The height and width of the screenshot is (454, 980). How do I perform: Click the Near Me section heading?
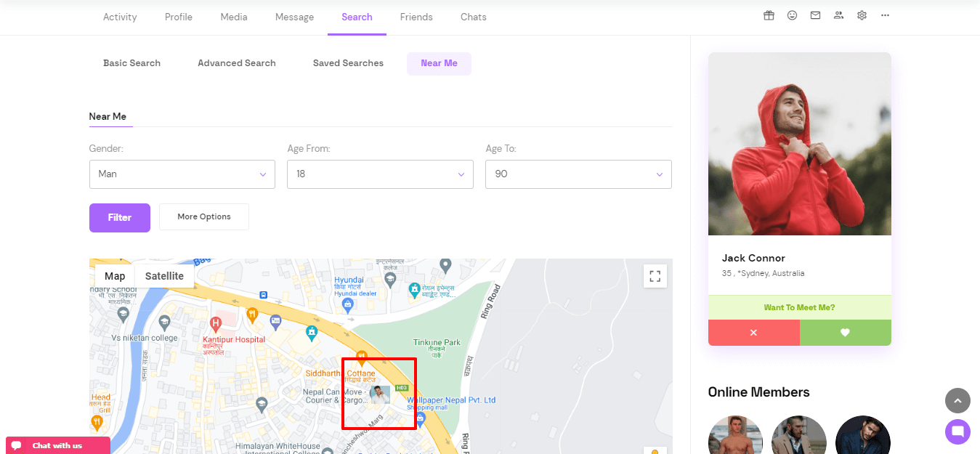[108, 116]
